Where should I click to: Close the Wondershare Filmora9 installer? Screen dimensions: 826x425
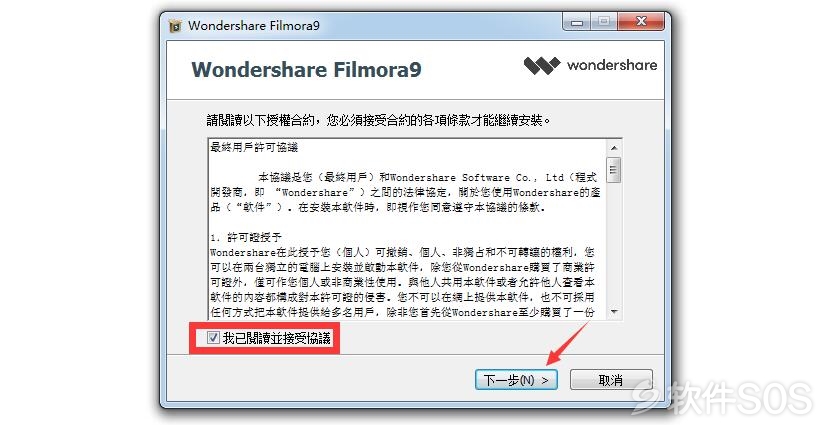click(x=641, y=22)
